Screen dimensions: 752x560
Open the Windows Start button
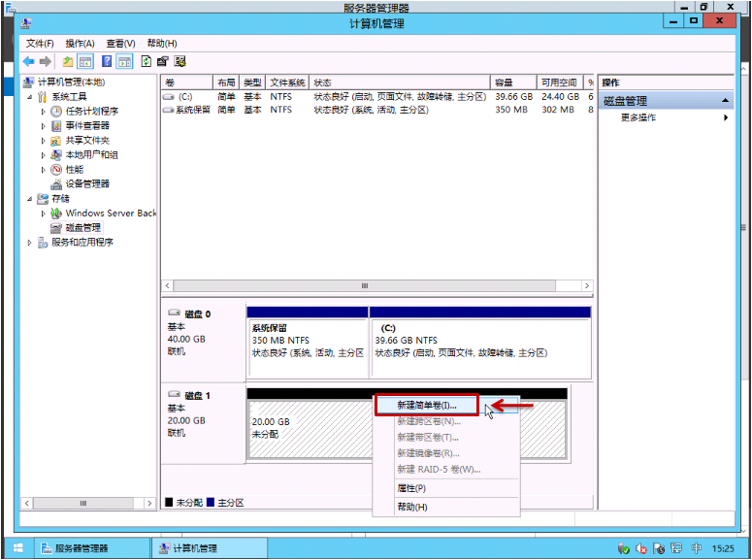[x=18, y=548]
